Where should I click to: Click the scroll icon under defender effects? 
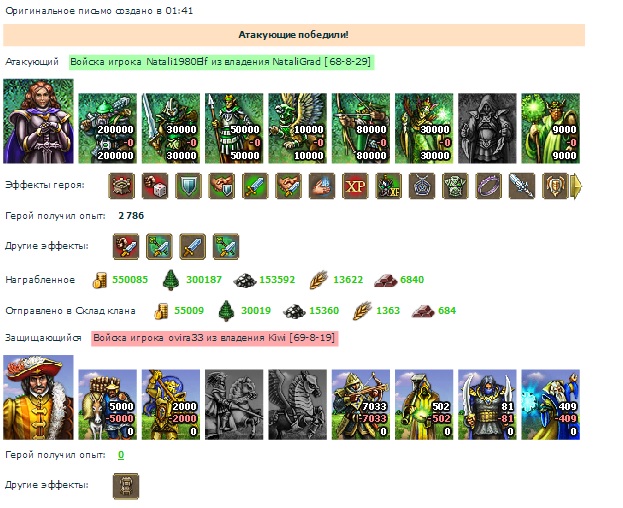point(126,486)
